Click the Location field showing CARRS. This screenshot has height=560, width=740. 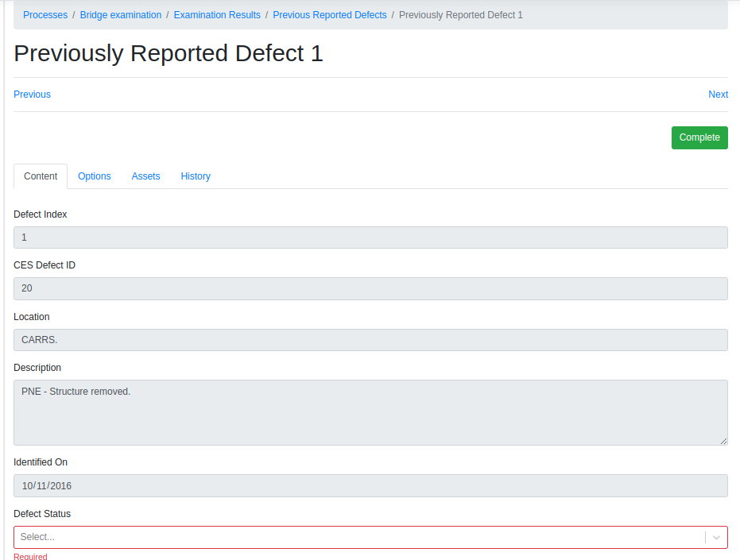[370, 340]
